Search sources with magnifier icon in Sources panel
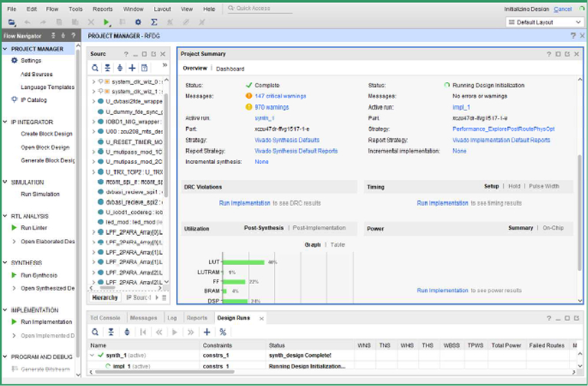588x386 pixels. [95, 68]
